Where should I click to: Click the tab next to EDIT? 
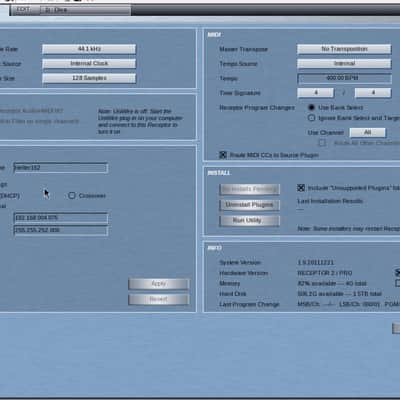tap(85, 10)
